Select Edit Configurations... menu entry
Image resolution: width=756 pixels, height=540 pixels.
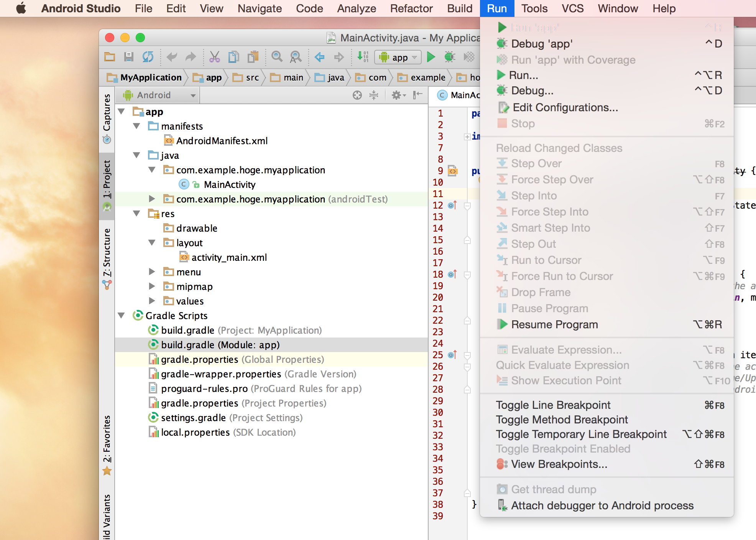[607, 107]
